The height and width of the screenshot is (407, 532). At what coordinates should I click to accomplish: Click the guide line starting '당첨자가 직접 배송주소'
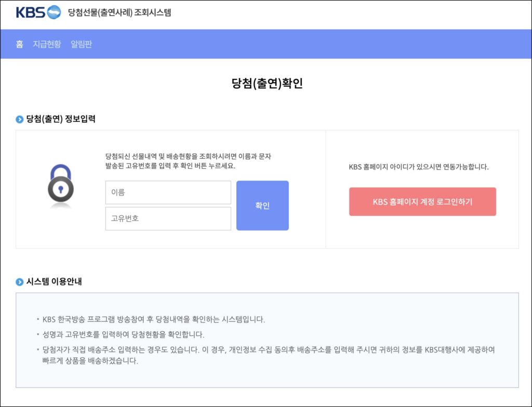pyautogui.click(x=269, y=355)
